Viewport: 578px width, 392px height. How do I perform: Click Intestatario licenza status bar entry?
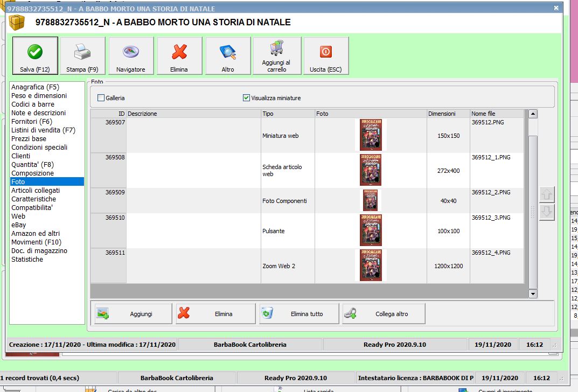(415, 378)
